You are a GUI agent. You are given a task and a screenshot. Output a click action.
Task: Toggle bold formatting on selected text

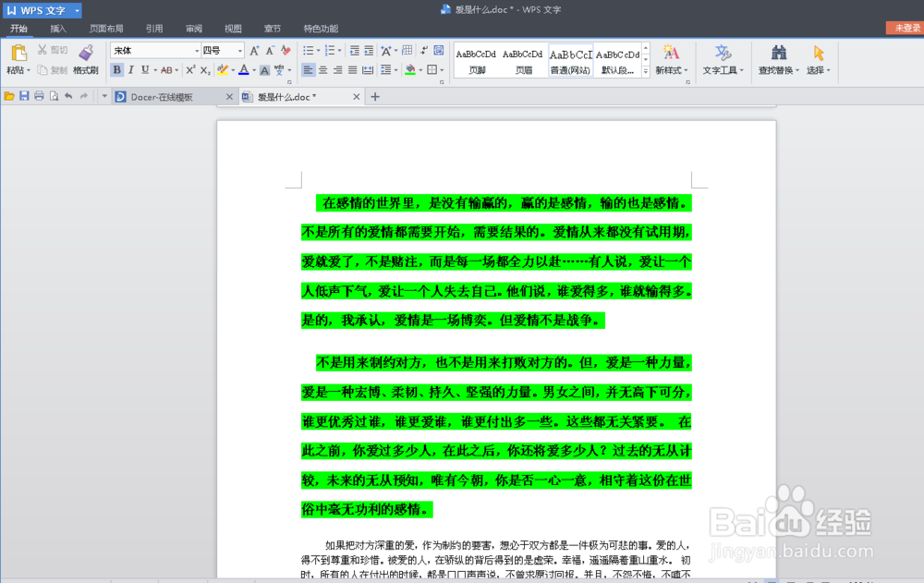pyautogui.click(x=118, y=69)
